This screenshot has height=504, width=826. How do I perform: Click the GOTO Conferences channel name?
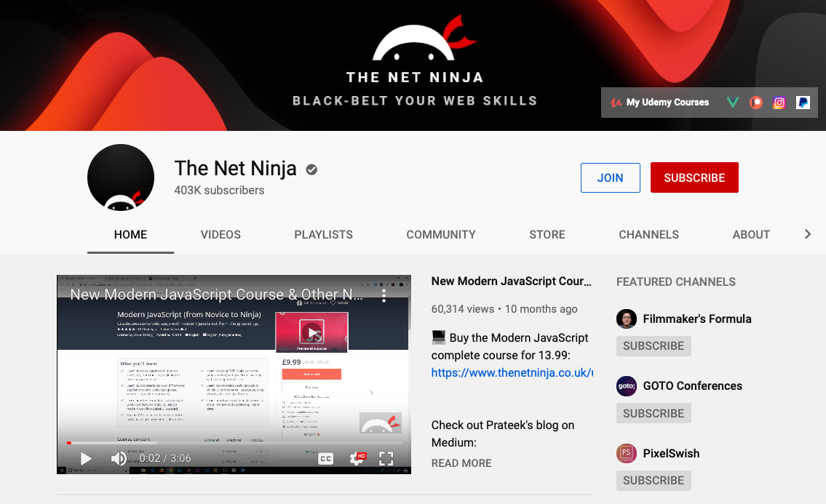[693, 386]
